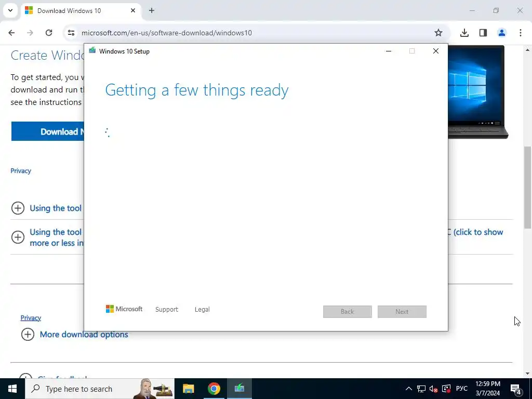Click the search highlight image in taskbar
This screenshot has height=399, width=532.
pos(153,389)
